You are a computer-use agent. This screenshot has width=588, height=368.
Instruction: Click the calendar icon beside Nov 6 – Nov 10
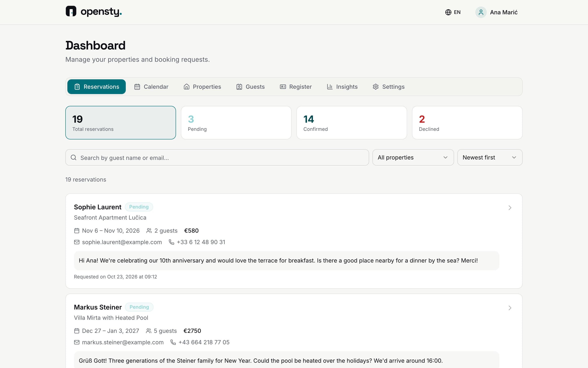[77, 230]
